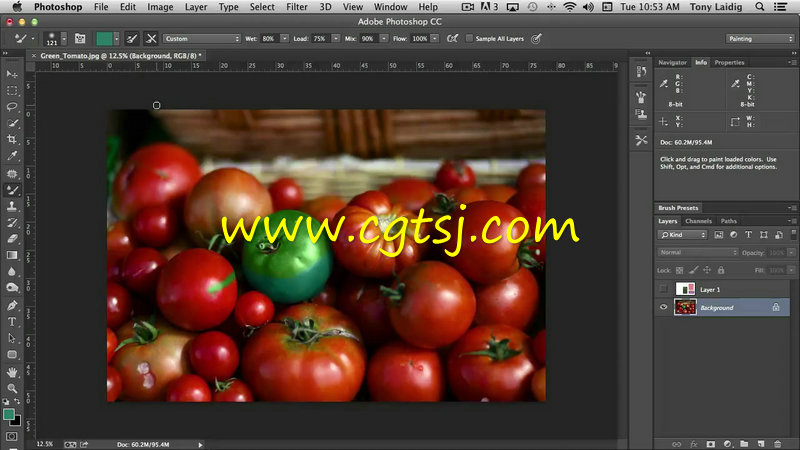This screenshot has height=450, width=800.
Task: Select the Shape tool
Action: pos(12,355)
